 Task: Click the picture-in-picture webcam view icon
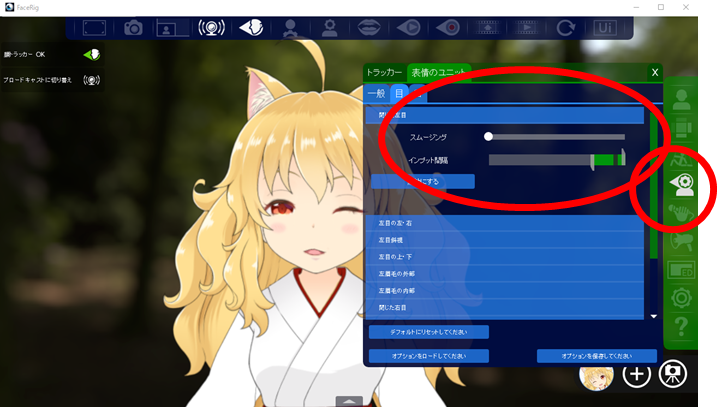[x=172, y=28]
